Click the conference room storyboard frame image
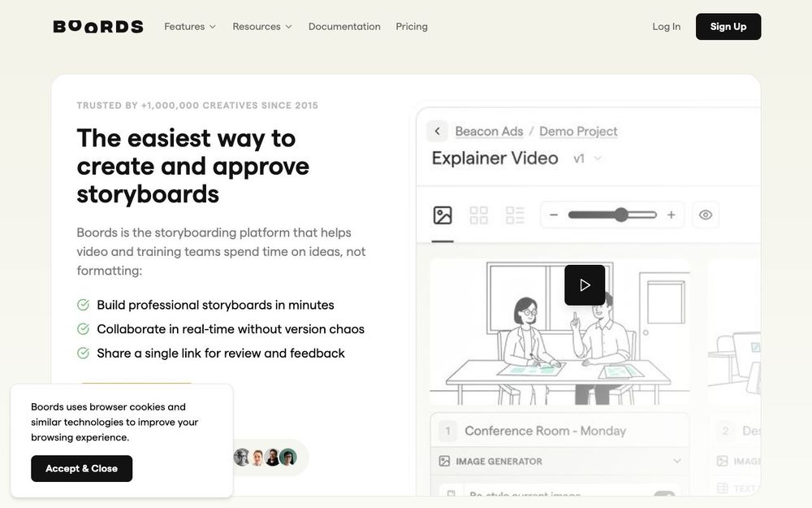The height and width of the screenshot is (508, 812). coord(559,332)
